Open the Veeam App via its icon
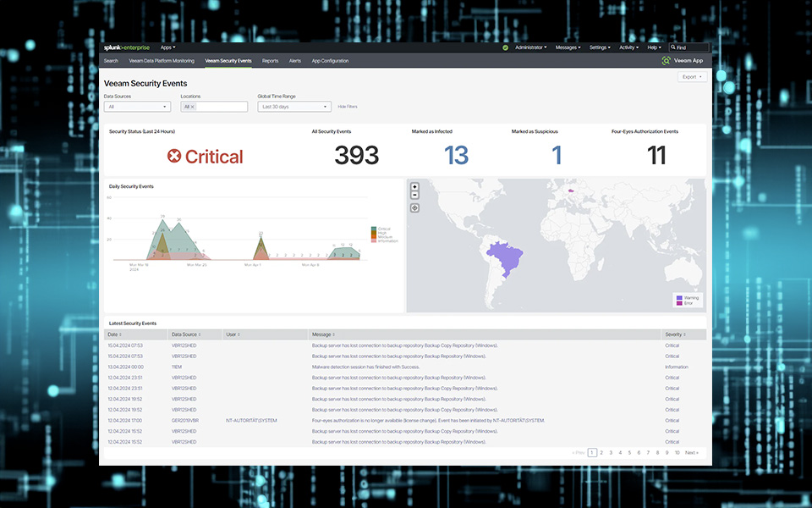The height and width of the screenshot is (508, 812). pos(666,60)
